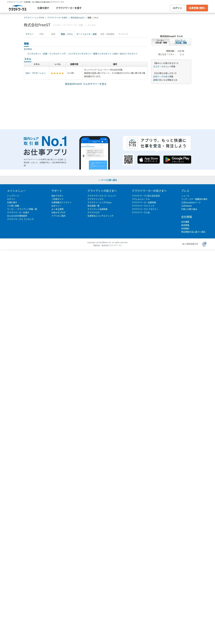This screenshot has width=215, height=644.
Task: Open the クラウドワーカーを探す header menu
Action: click(69, 8)
